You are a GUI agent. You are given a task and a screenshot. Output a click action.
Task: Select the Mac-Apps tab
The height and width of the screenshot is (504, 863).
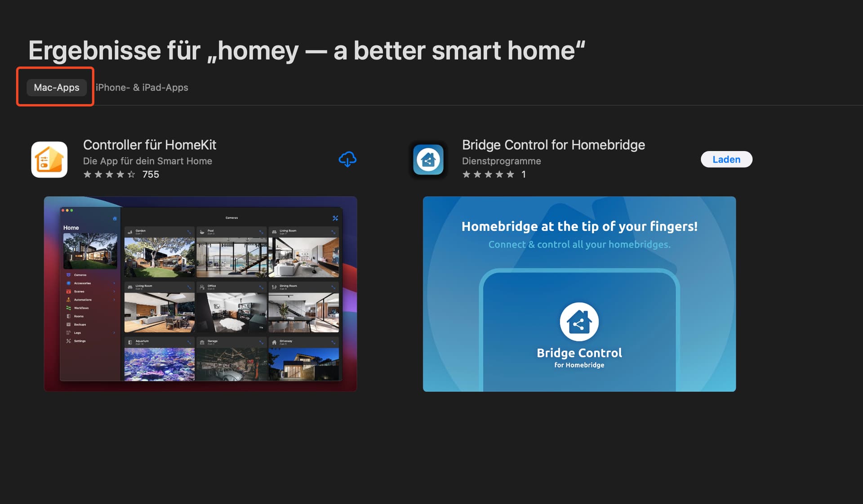point(57,88)
